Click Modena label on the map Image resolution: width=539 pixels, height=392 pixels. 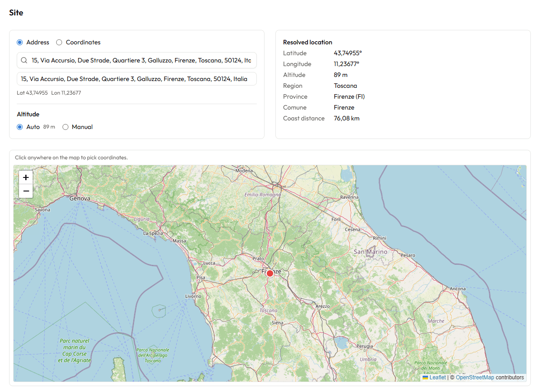(x=244, y=171)
